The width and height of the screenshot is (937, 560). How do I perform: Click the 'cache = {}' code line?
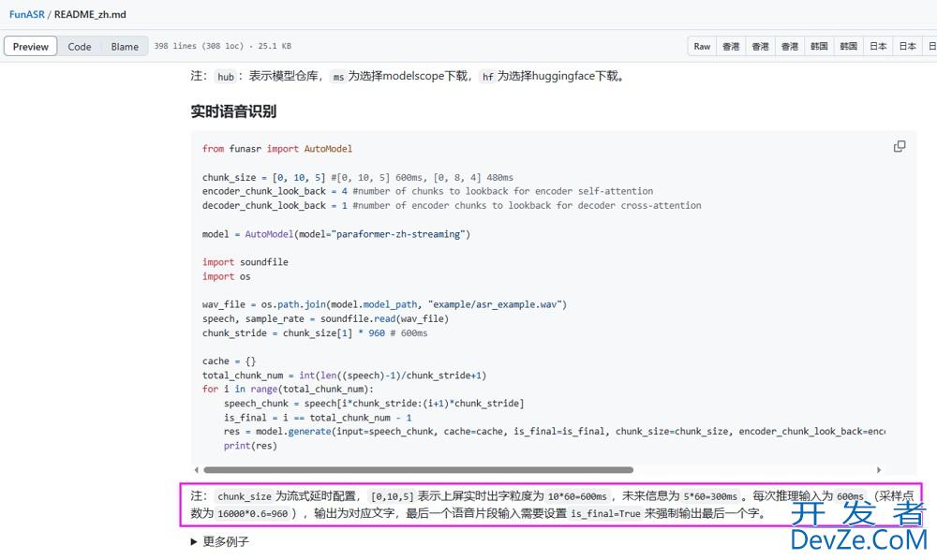229,361
